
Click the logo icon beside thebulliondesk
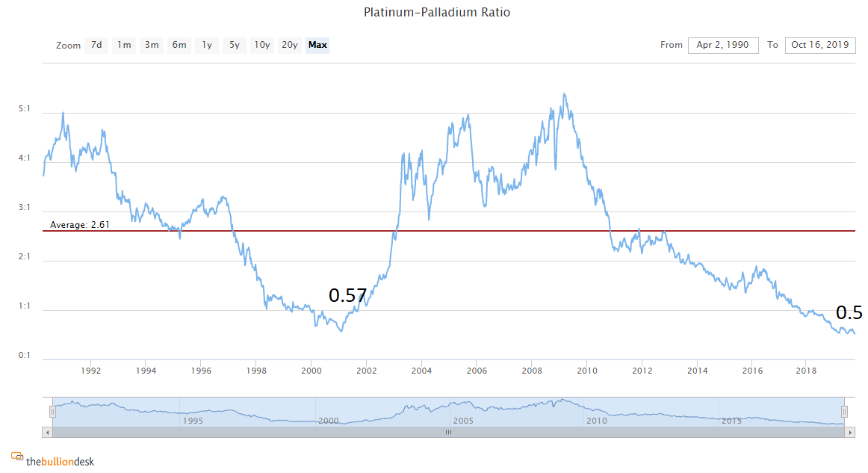[x=16, y=457]
